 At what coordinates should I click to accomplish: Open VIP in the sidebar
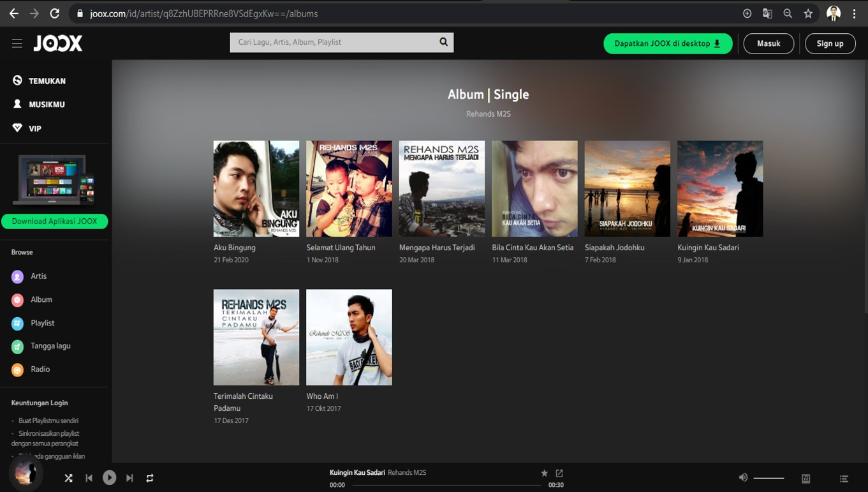point(27,128)
